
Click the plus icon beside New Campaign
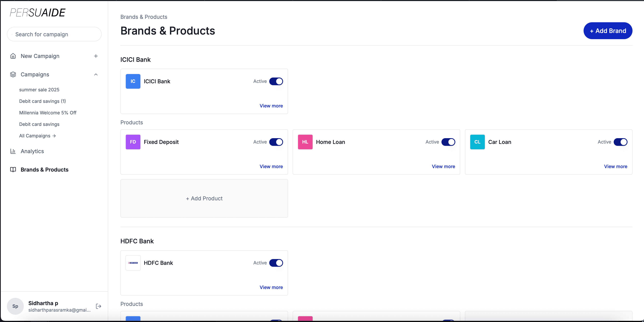(x=96, y=56)
